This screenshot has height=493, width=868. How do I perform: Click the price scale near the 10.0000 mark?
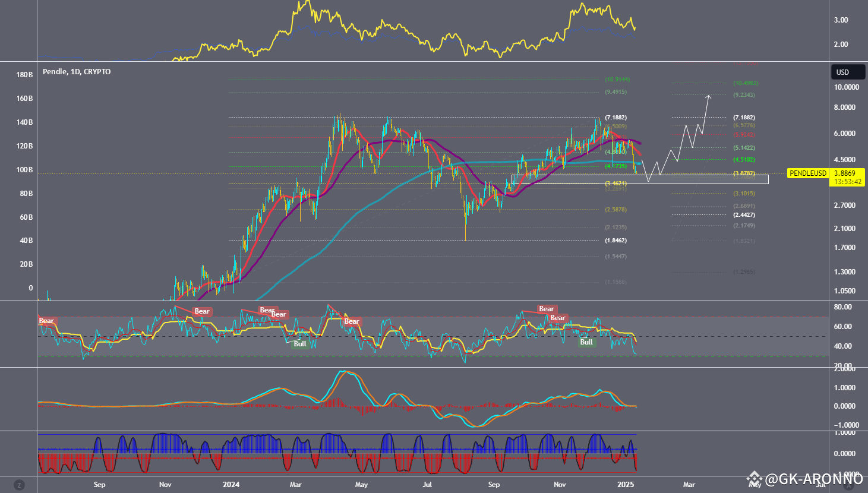pos(846,87)
